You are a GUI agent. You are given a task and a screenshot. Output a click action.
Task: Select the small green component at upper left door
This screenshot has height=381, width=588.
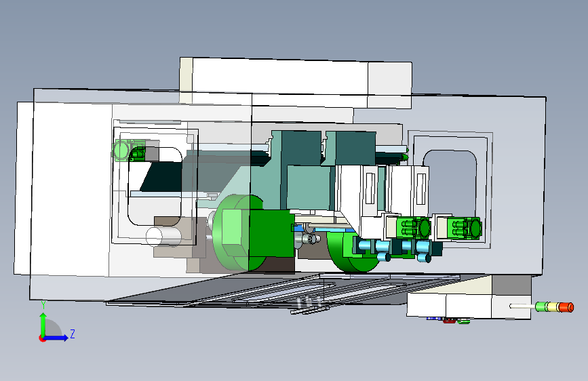(x=129, y=151)
